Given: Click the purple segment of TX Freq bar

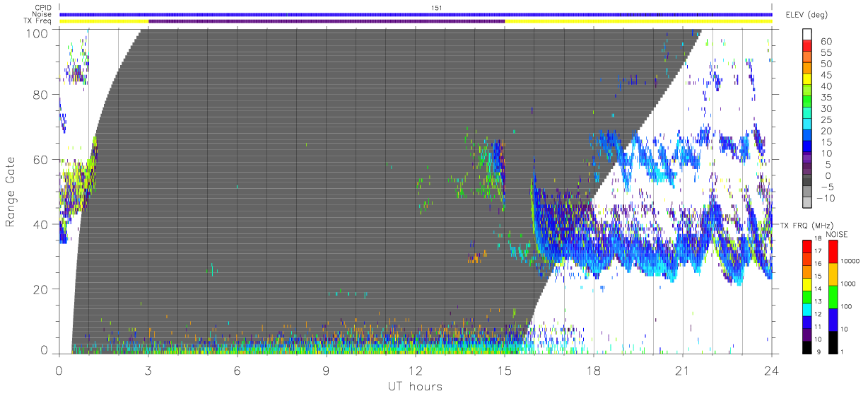Looking at the screenshot, I should click(x=327, y=21).
